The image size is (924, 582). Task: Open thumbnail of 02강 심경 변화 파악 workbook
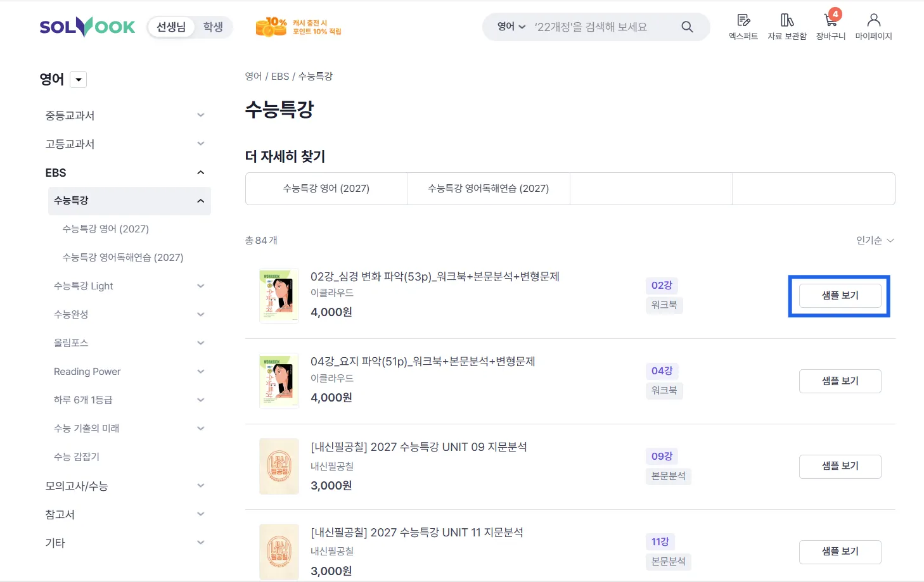coord(279,296)
